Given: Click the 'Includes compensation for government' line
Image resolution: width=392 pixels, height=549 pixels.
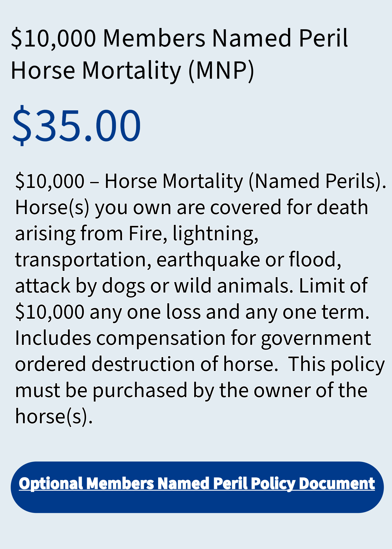Looking at the screenshot, I should coord(193,339).
